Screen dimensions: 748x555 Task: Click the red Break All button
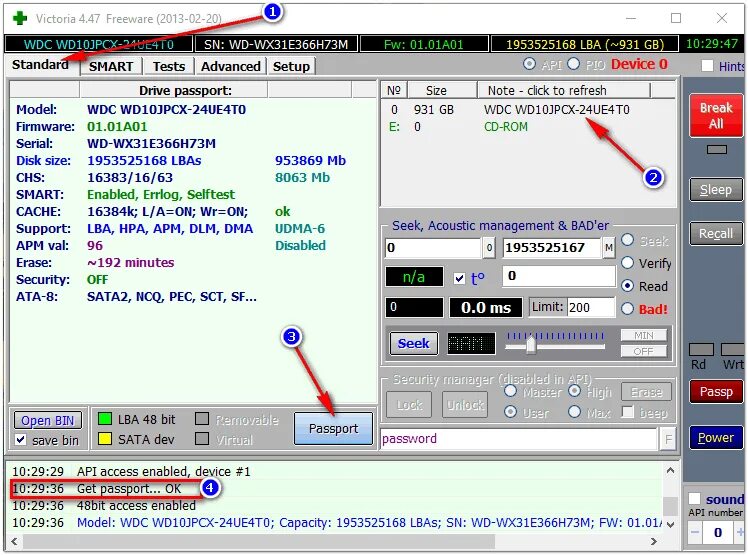point(716,115)
